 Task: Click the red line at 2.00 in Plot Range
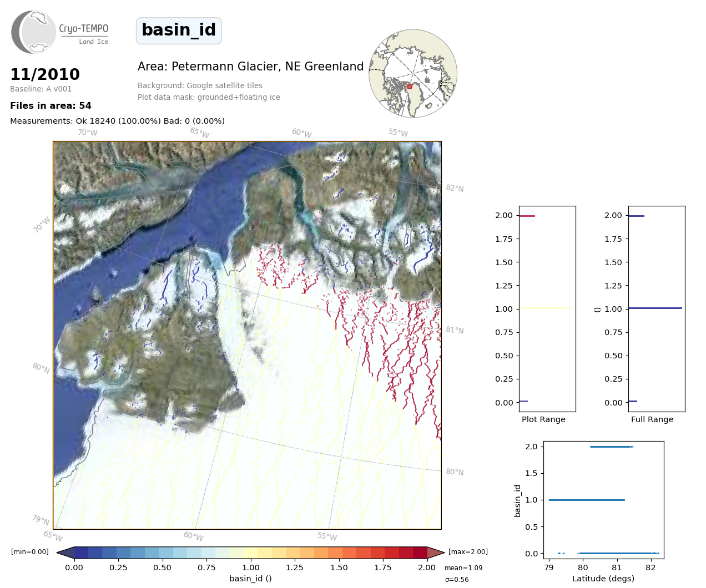(x=527, y=216)
